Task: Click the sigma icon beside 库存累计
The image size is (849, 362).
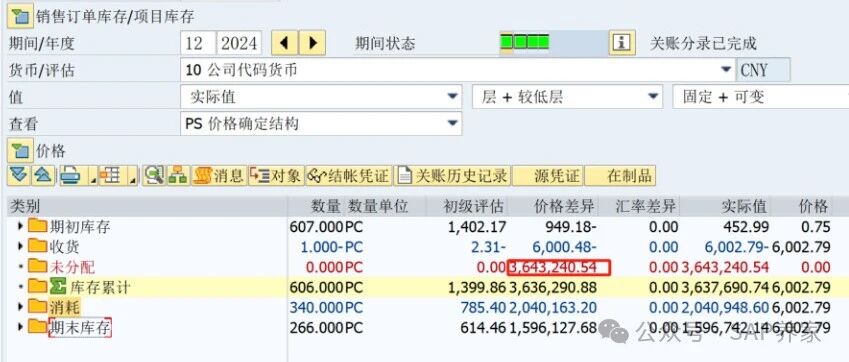Action: click(x=57, y=287)
